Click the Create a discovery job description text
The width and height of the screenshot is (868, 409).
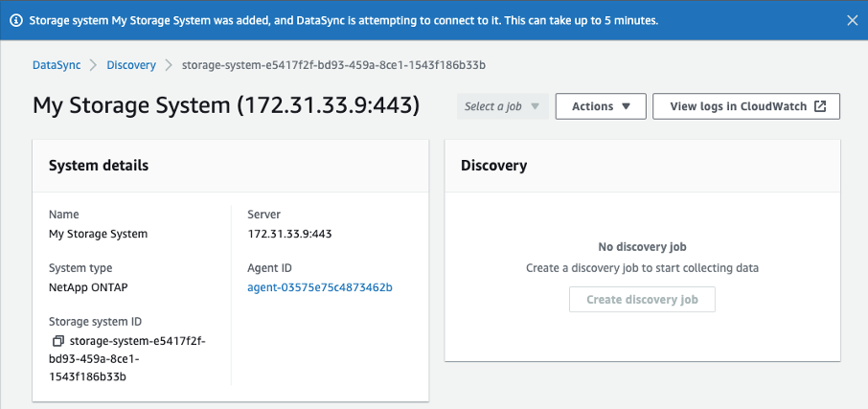[x=642, y=268]
